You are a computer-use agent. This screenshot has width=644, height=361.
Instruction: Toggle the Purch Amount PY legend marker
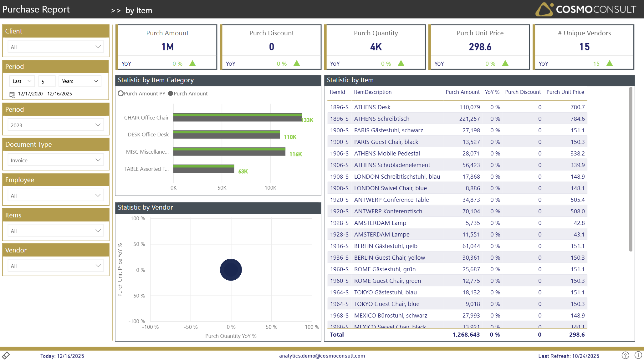[x=121, y=94]
